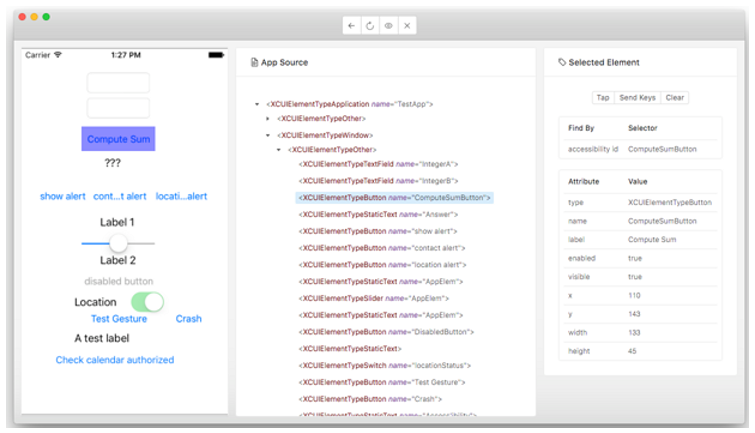Collapse the XCUIElementTypeWindow tree node
755x433 pixels.
(267, 135)
